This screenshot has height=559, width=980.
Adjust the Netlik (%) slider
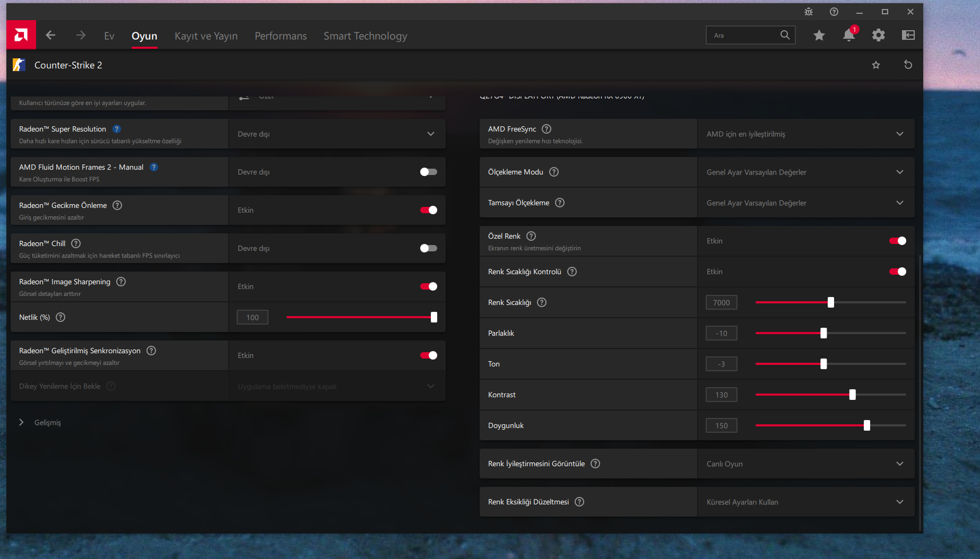[x=361, y=317]
